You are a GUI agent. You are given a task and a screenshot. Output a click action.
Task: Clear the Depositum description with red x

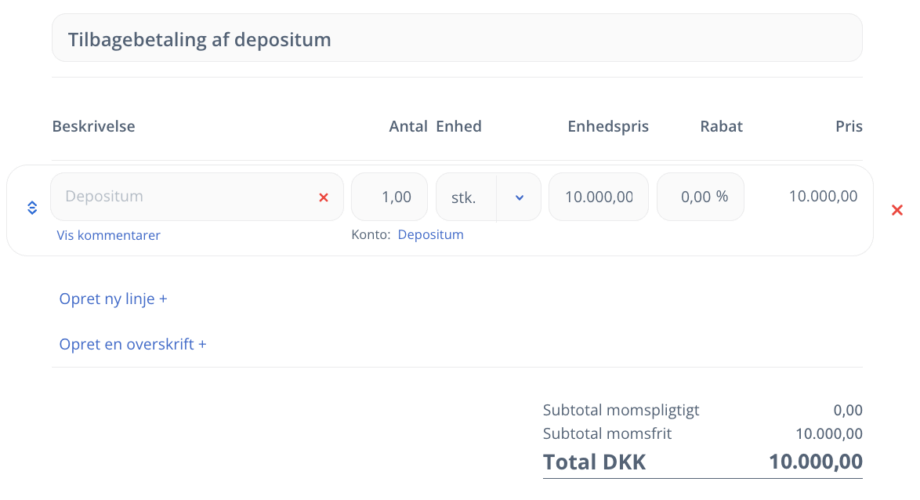click(x=323, y=198)
